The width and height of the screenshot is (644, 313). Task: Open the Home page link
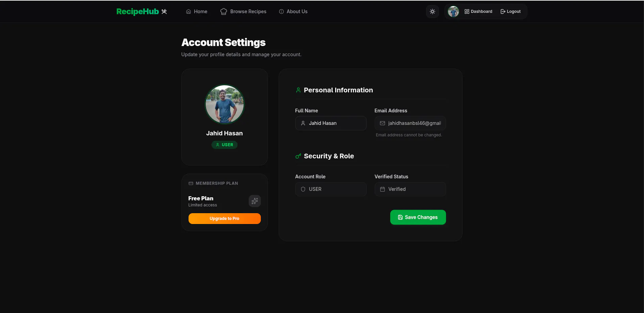(197, 12)
